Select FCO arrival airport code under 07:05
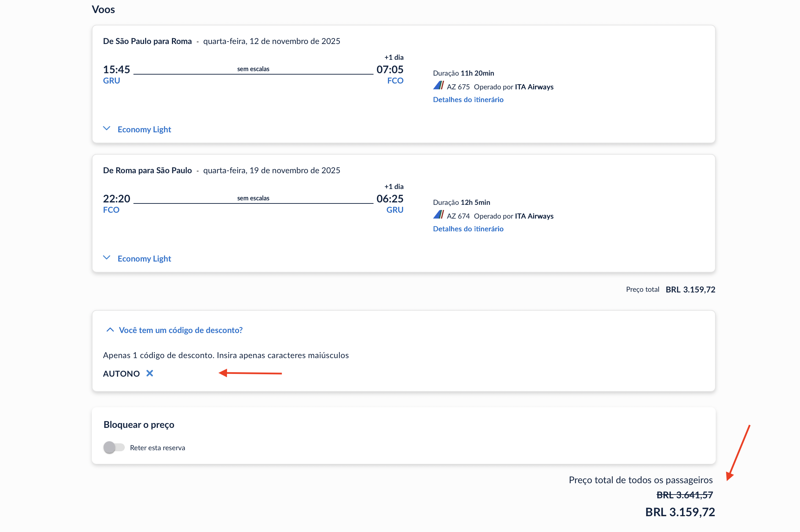Viewport: 800px width, 532px height. tap(395, 81)
